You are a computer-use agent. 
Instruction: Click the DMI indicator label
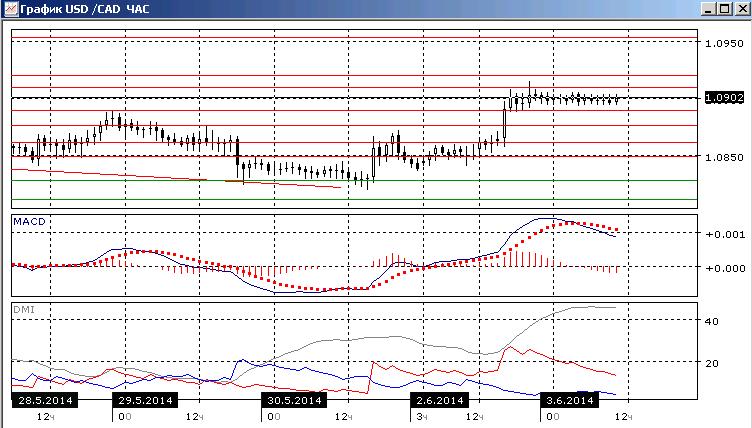coord(24,309)
